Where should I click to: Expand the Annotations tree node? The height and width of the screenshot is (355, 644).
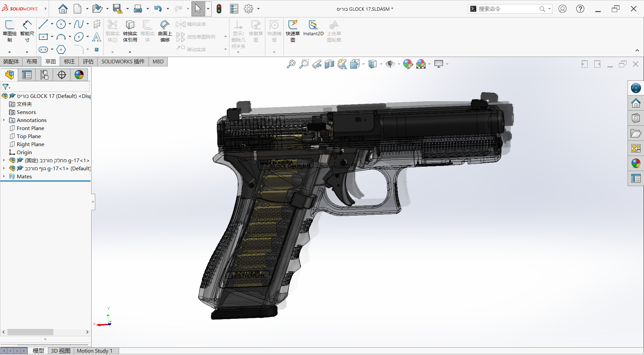pos(4,120)
